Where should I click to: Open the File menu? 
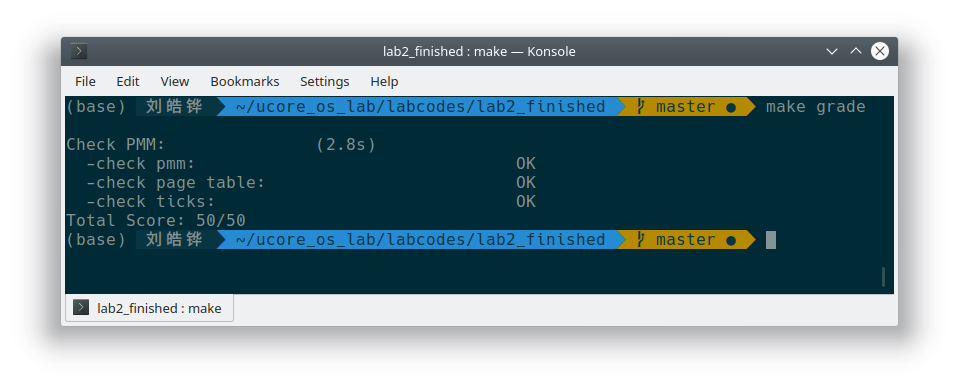click(x=85, y=81)
